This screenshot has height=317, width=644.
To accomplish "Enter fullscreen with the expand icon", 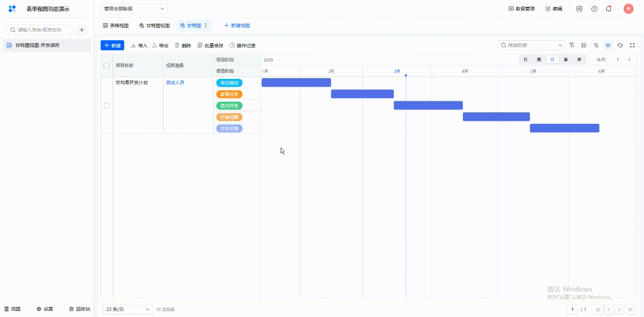I will click(632, 45).
